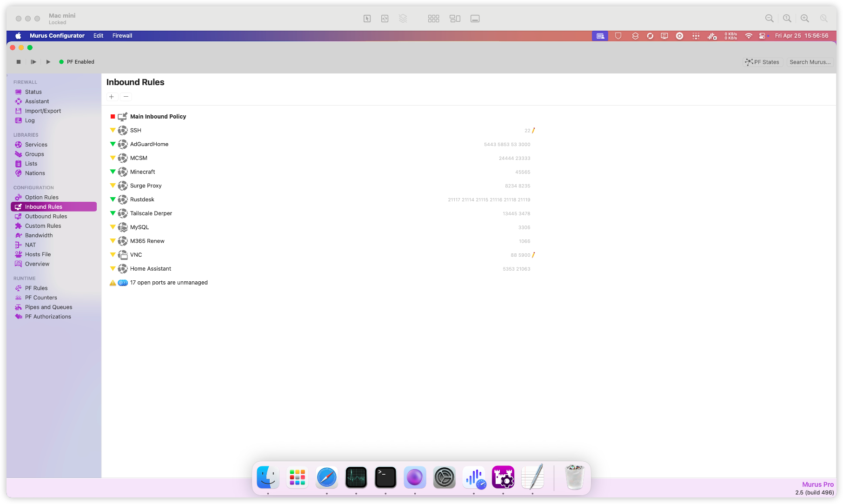Open the Edit menu
The image size is (843, 504).
coord(98,36)
